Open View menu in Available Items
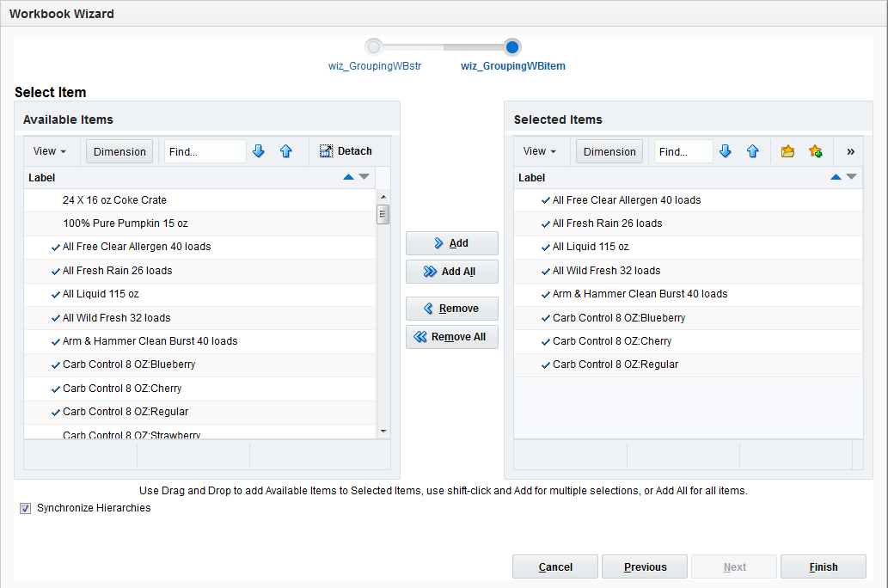The width and height of the screenshot is (888, 588). point(50,151)
